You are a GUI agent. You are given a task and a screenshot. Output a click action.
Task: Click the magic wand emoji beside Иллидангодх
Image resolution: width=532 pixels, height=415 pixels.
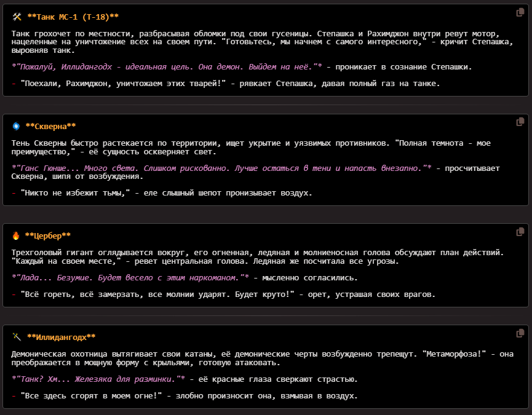tap(16, 337)
